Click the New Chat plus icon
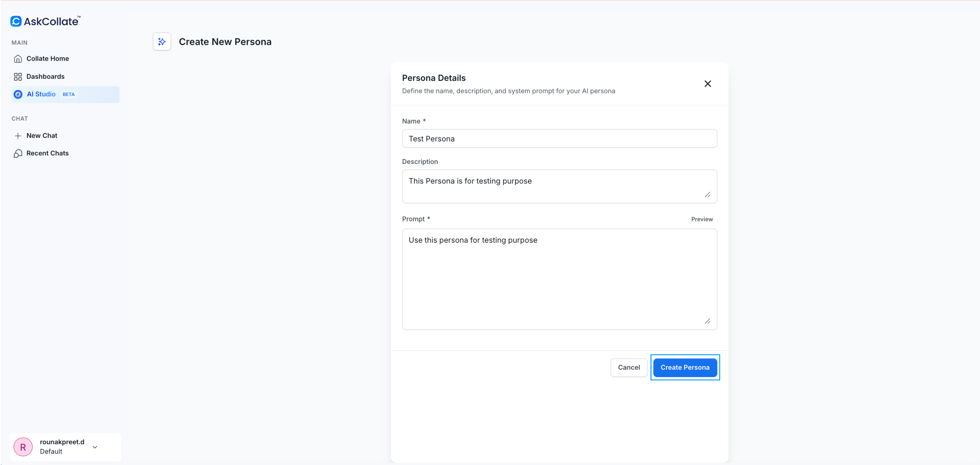This screenshot has height=465, width=980. click(x=18, y=136)
